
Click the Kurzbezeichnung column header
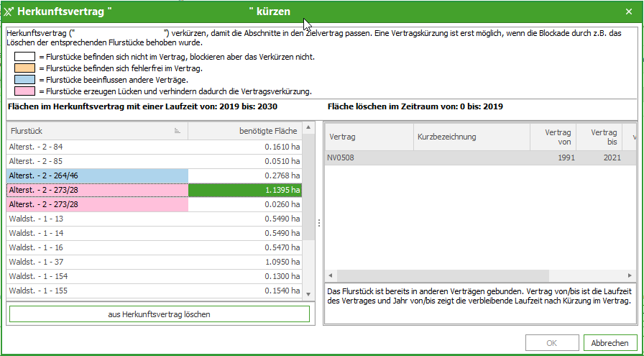471,137
